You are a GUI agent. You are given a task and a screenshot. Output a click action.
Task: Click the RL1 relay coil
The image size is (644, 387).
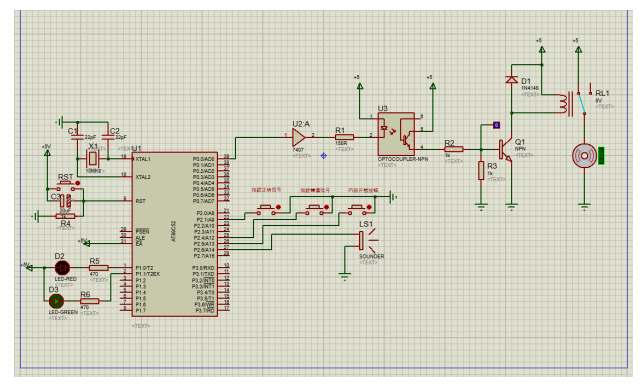(x=562, y=104)
